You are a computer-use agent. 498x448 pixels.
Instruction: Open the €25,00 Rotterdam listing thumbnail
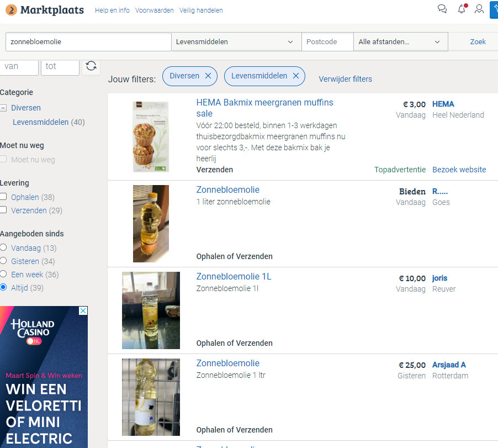pyautogui.click(x=151, y=397)
